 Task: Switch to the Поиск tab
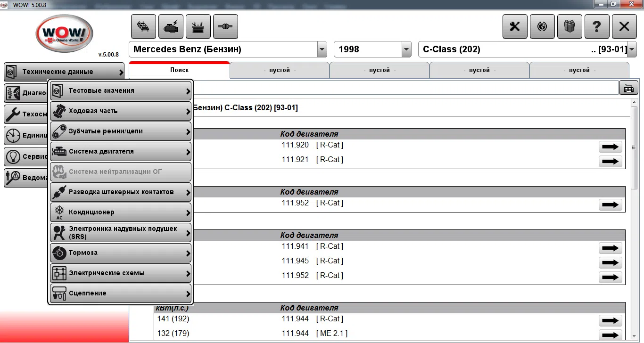click(180, 69)
